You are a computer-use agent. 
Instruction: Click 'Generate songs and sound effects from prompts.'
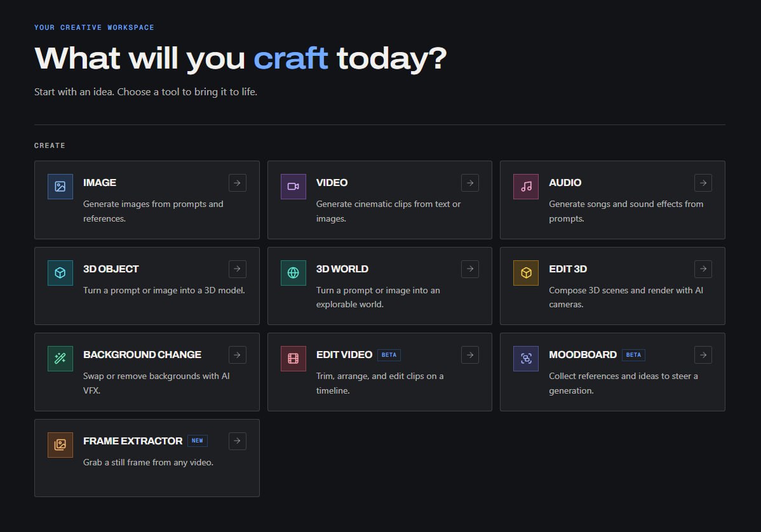pos(626,211)
